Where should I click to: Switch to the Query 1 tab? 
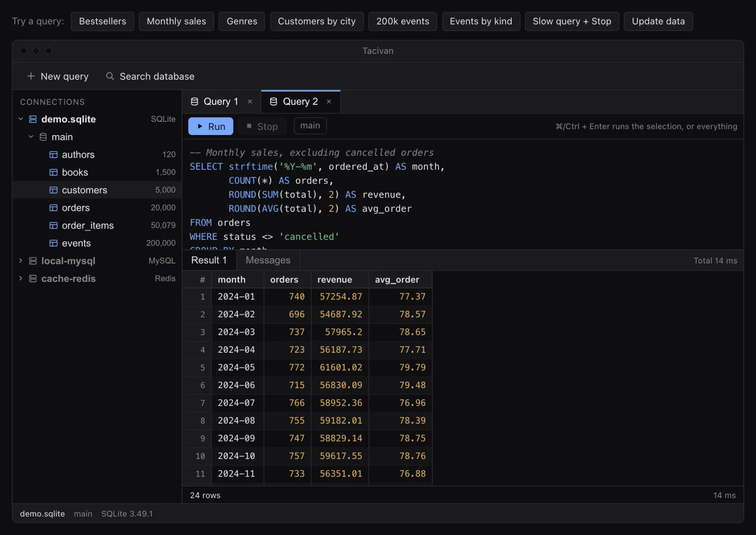221,102
